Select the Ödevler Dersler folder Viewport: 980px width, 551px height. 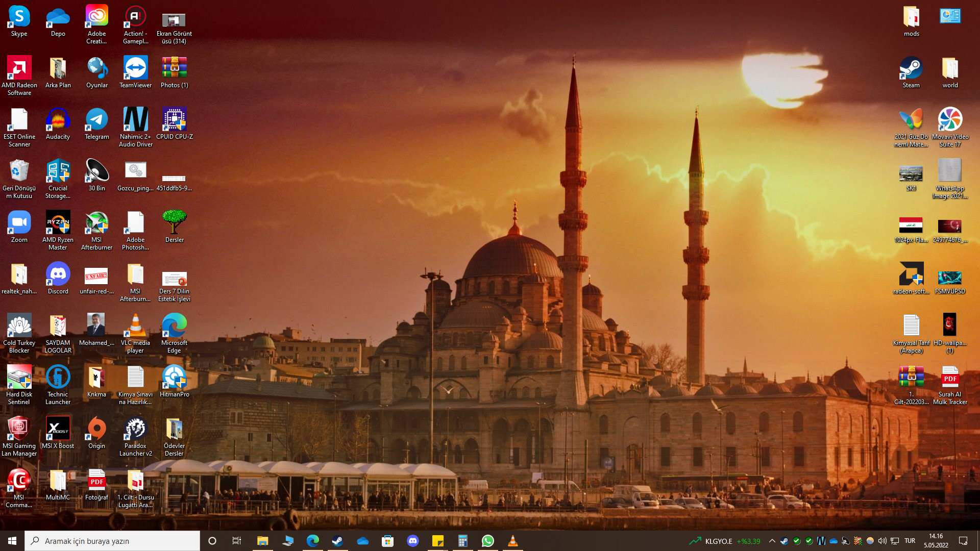tap(174, 437)
